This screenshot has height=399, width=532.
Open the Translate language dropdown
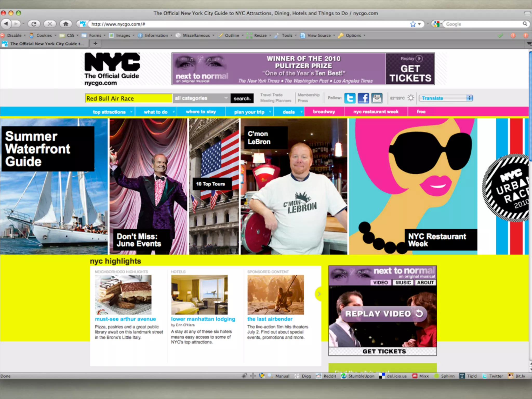pos(445,98)
